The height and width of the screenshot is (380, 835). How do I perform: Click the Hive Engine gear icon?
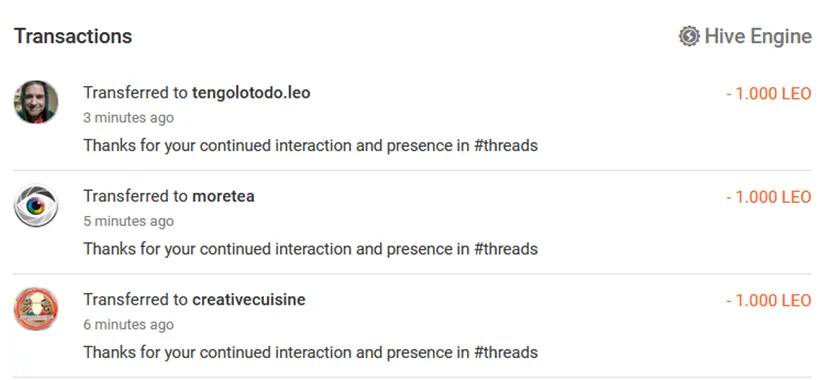click(x=689, y=36)
